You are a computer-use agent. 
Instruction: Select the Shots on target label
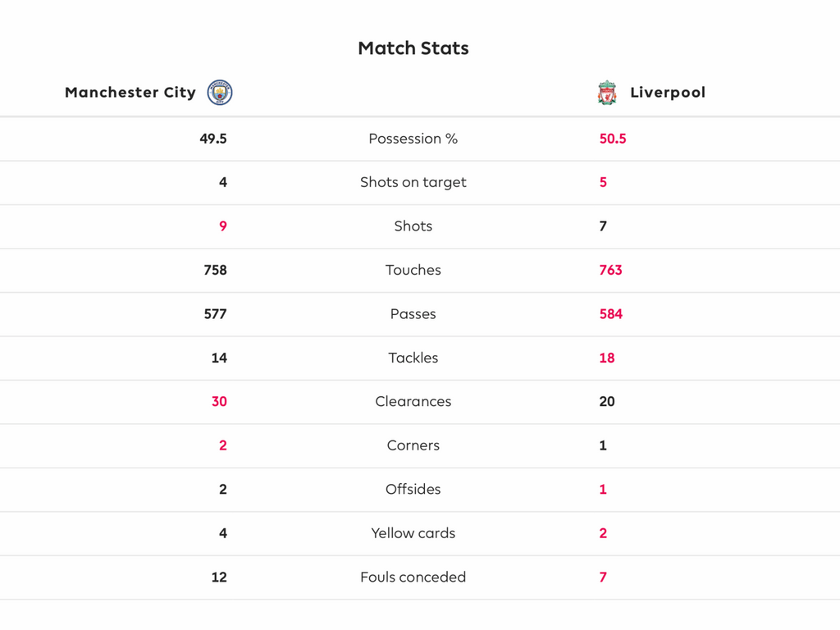tap(413, 182)
